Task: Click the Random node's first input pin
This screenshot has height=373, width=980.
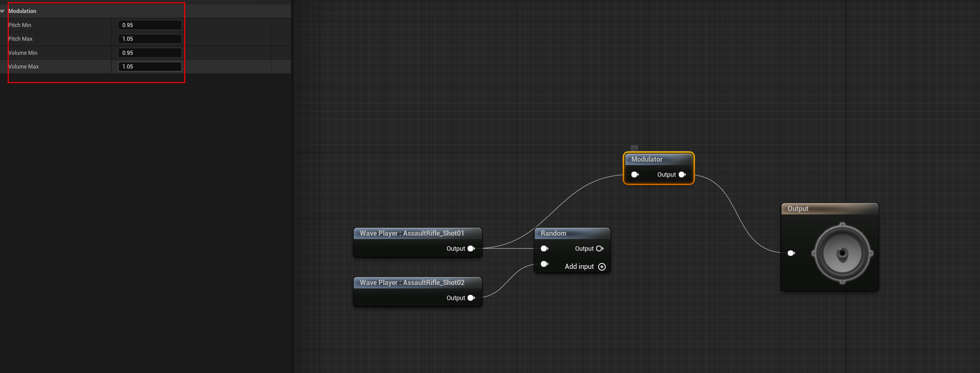Action: [544, 248]
